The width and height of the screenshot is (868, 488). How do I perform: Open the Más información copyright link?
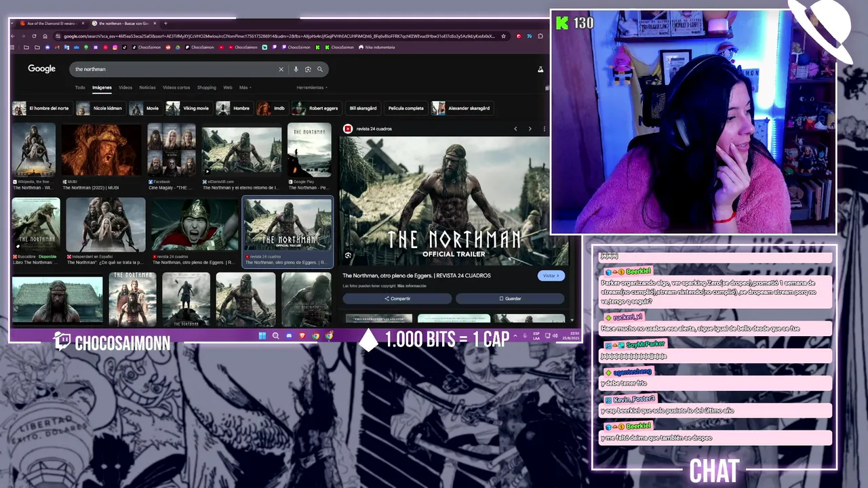[412, 286]
